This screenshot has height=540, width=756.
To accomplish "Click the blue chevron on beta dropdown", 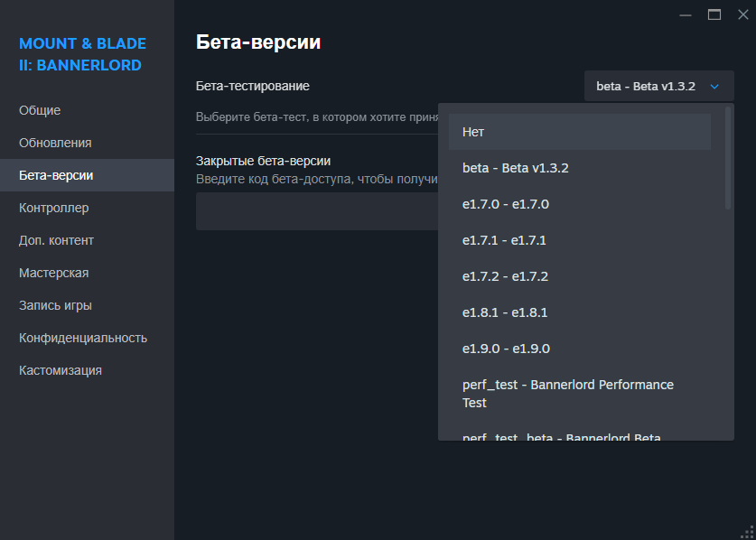I will [x=714, y=87].
